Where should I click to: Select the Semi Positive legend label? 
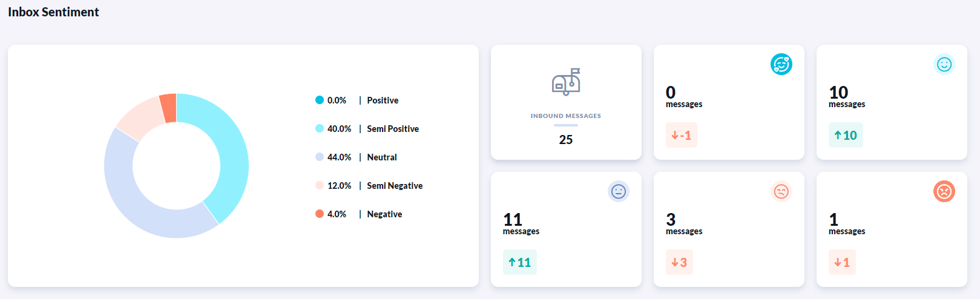(x=393, y=129)
